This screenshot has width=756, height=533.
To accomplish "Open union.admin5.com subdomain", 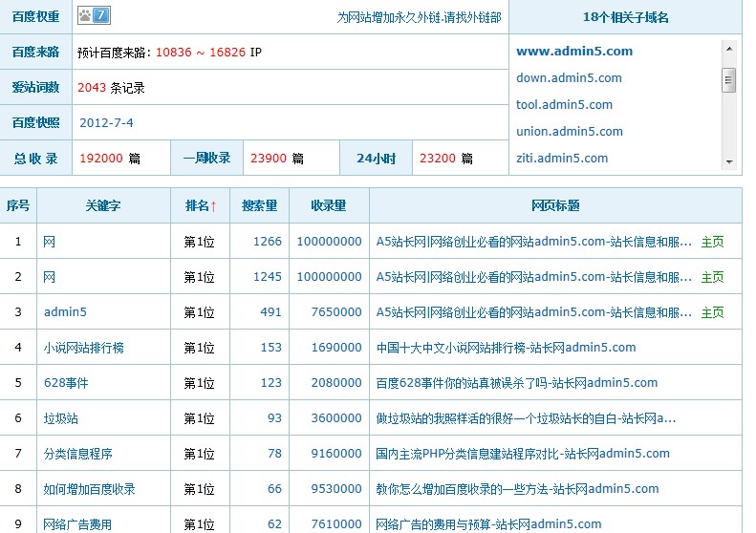I will [569, 132].
